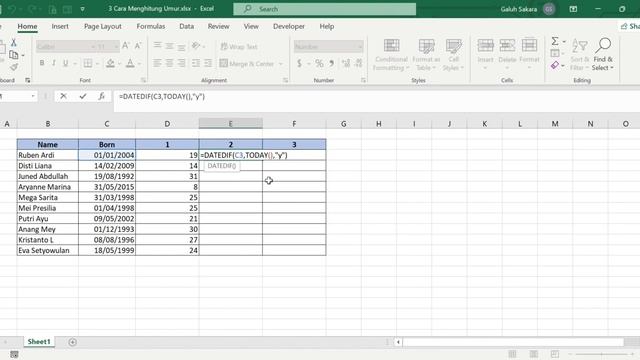Toggle Align Left
The height and width of the screenshot is (360, 640).
coord(157,63)
